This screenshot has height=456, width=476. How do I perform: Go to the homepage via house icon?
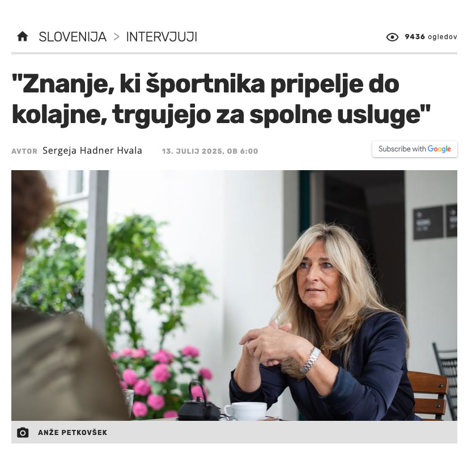point(23,37)
